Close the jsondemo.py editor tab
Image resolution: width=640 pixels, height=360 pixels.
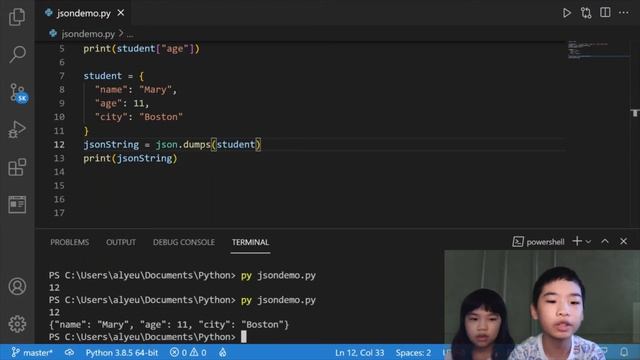(x=121, y=13)
